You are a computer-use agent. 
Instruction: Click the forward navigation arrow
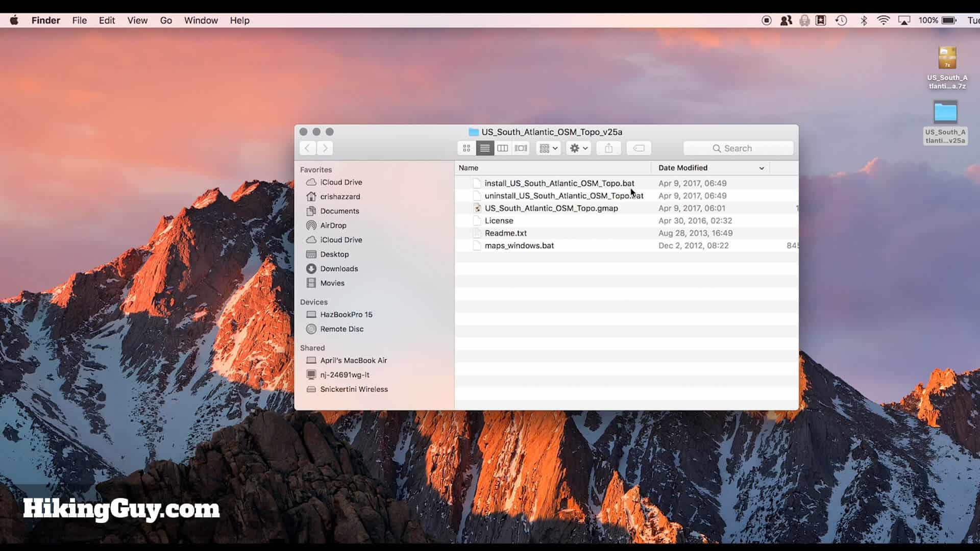(x=325, y=148)
